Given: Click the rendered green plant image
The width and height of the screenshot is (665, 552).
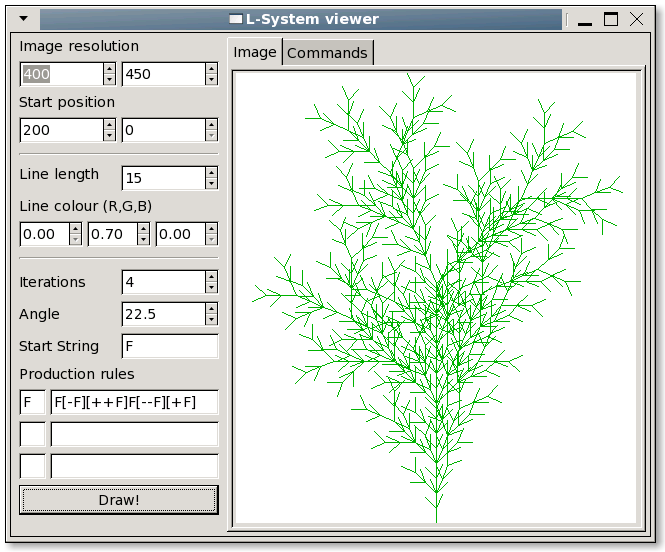Looking at the screenshot, I should tap(436, 298).
